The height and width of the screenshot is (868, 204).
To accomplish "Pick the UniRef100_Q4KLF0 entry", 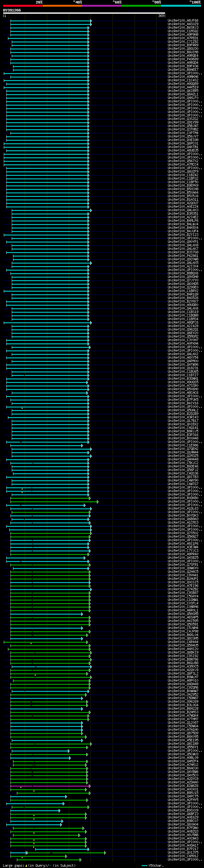I will point(183,98).
